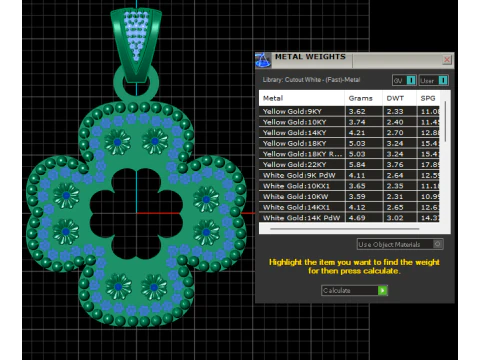Image resolution: width=480 pixels, height=360 pixels.
Task: Select the Yellow Gold:18KY R... row
Action: (x=349, y=154)
